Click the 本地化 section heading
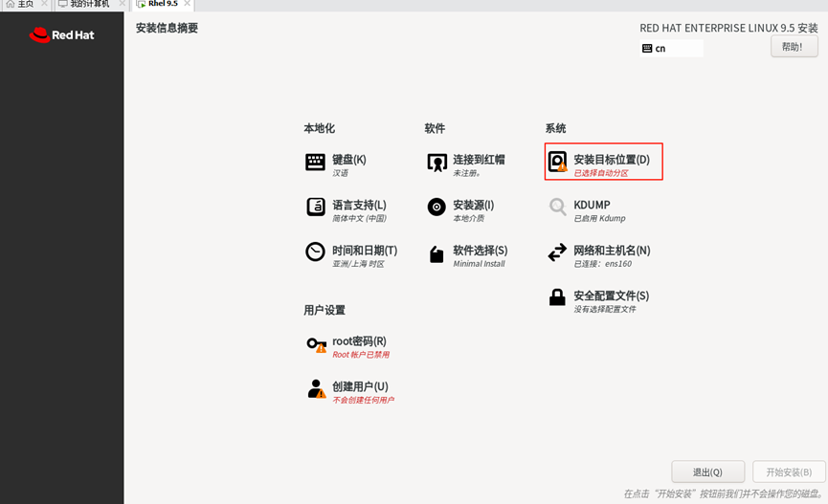The image size is (828, 504). click(x=319, y=128)
